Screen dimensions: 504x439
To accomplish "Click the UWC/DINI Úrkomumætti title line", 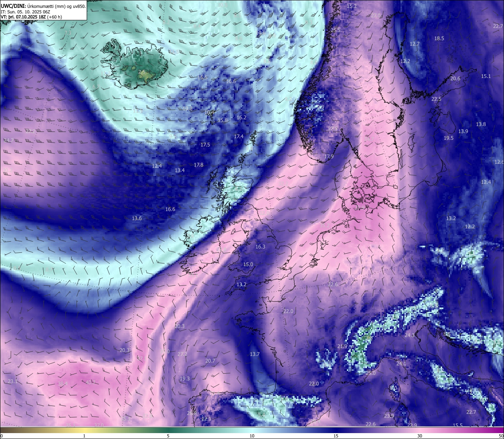I will pos(43,6).
